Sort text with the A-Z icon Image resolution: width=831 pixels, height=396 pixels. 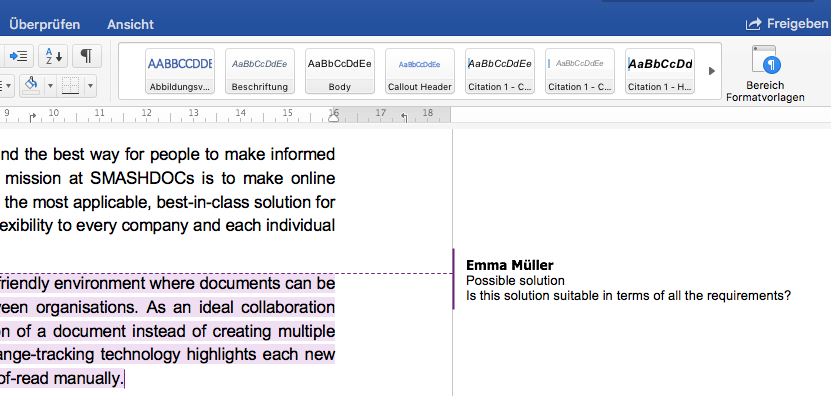(x=54, y=56)
